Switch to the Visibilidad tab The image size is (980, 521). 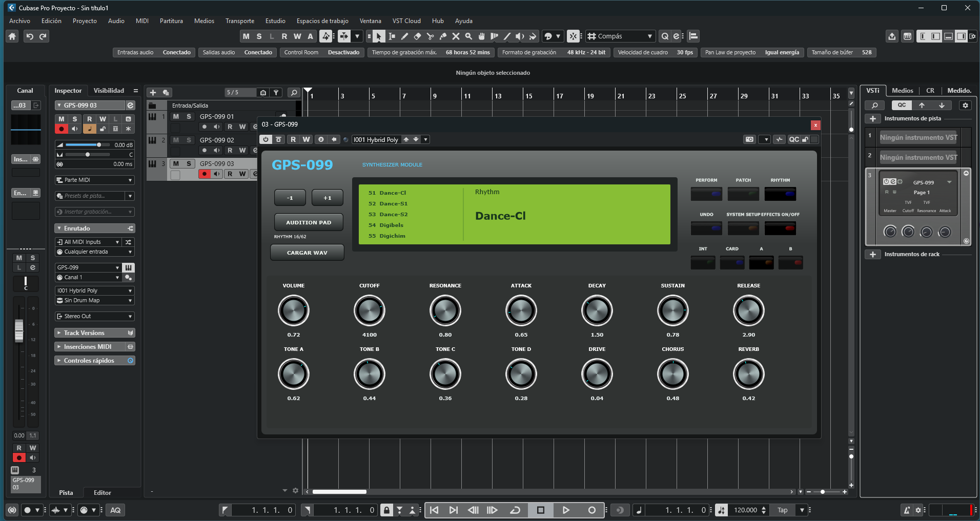coord(109,91)
